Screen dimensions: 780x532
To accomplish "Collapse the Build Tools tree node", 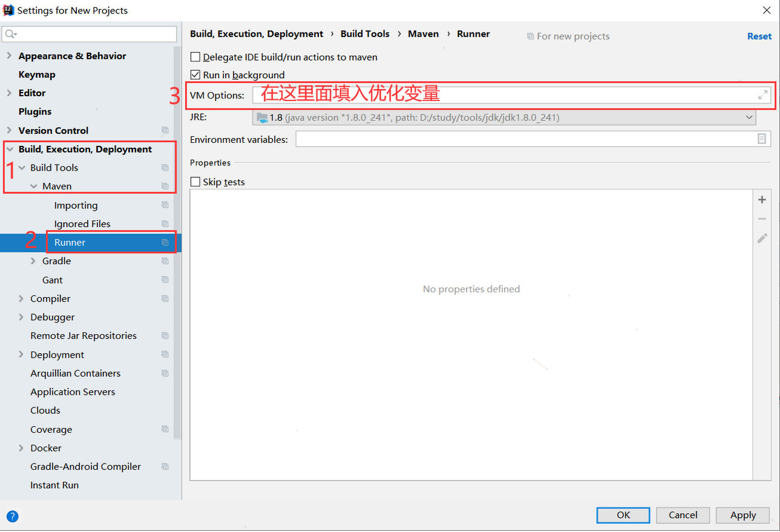I will [22, 167].
